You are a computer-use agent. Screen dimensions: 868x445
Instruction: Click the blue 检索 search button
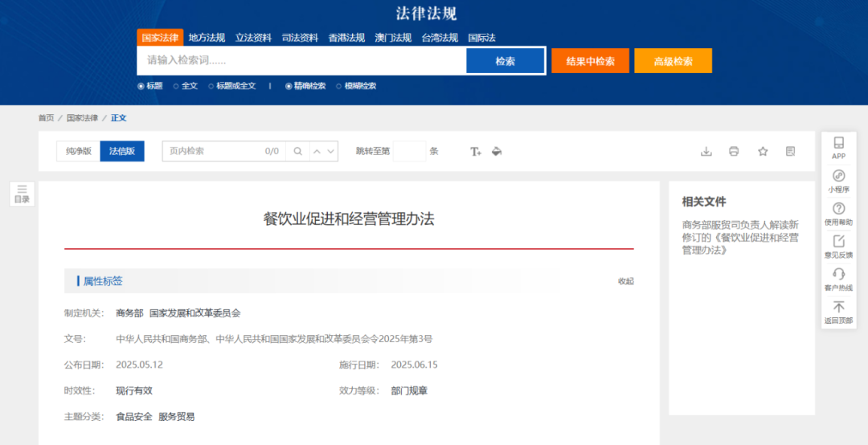(506, 61)
